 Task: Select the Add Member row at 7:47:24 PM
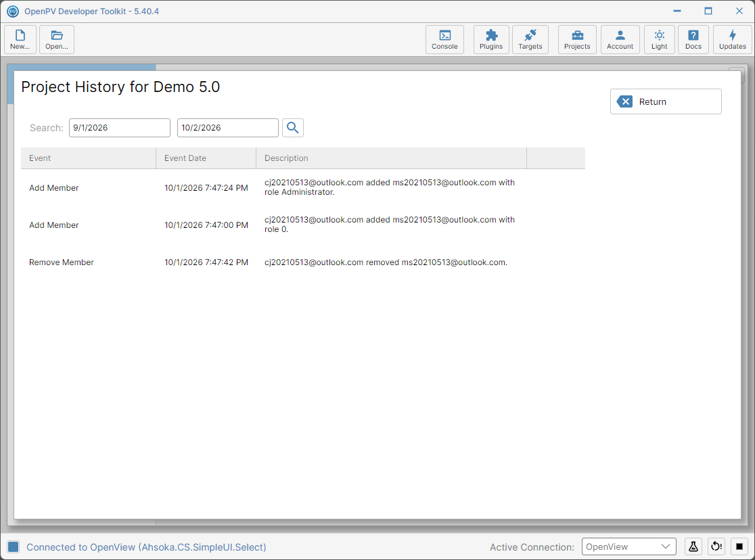[303, 188]
